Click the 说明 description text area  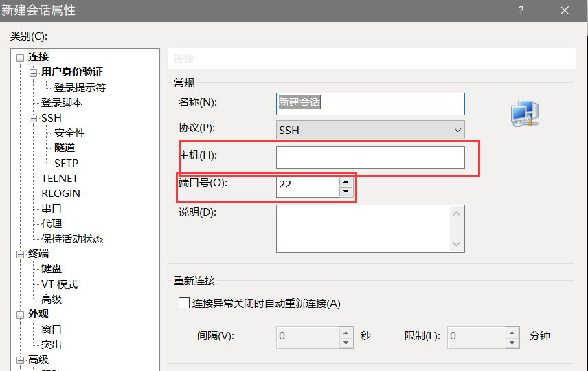click(370, 229)
